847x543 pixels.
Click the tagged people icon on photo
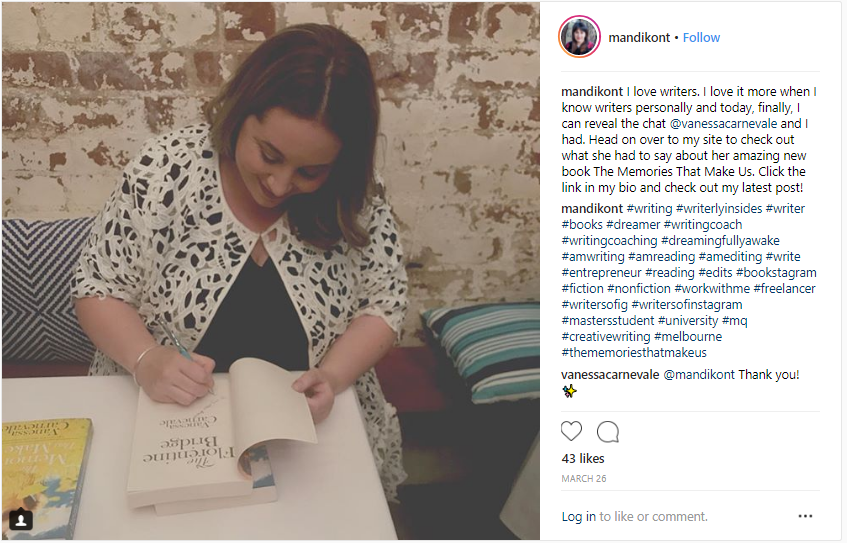pos(21,520)
